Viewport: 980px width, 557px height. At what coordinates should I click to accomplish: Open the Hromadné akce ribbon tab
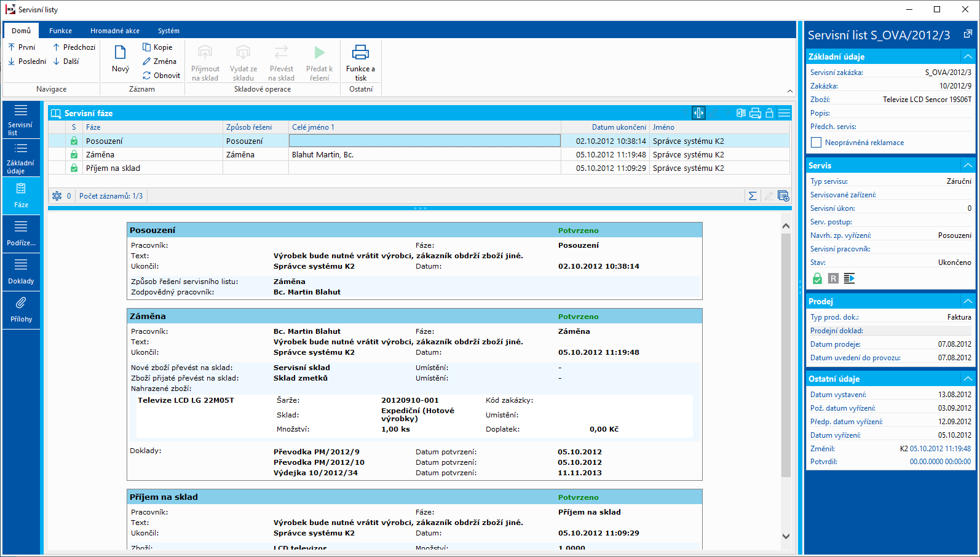click(115, 31)
